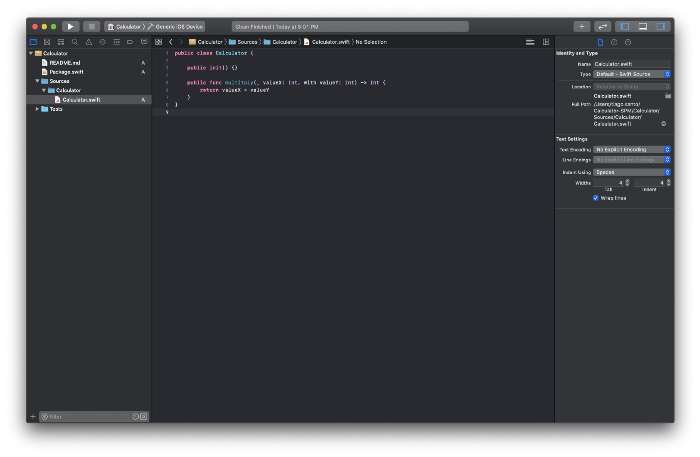Click the Run (play) button
Screen dimensions: 700x457
coord(70,26)
